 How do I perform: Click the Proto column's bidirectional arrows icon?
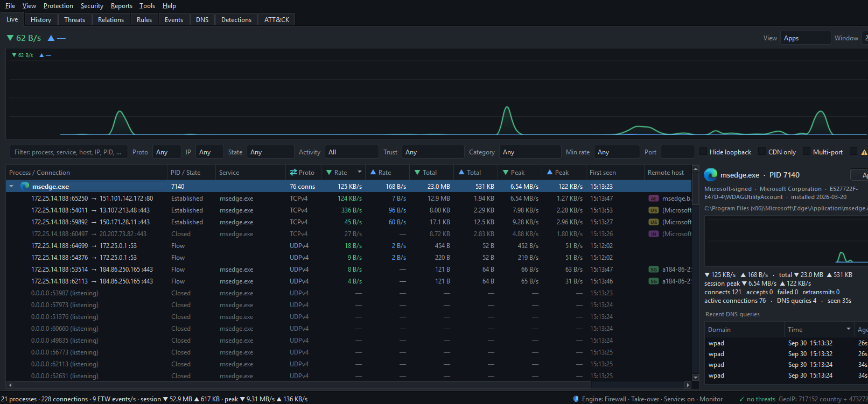[293, 172]
